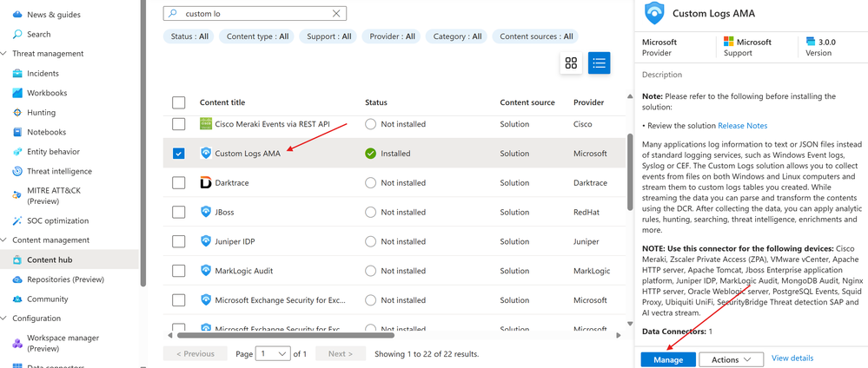Image resolution: width=868 pixels, height=368 pixels.
Task: Uncheck the Custom Logs AMA checkbox
Action: click(x=178, y=154)
